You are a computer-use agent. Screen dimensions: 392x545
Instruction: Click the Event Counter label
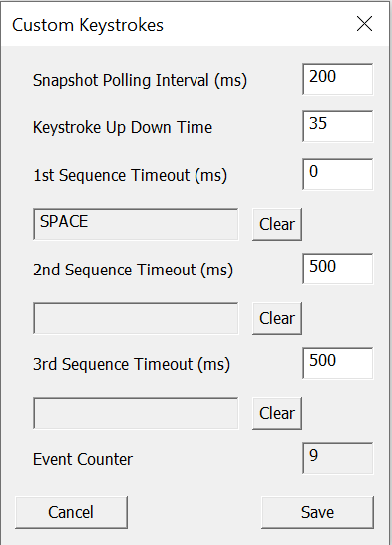[83, 459]
